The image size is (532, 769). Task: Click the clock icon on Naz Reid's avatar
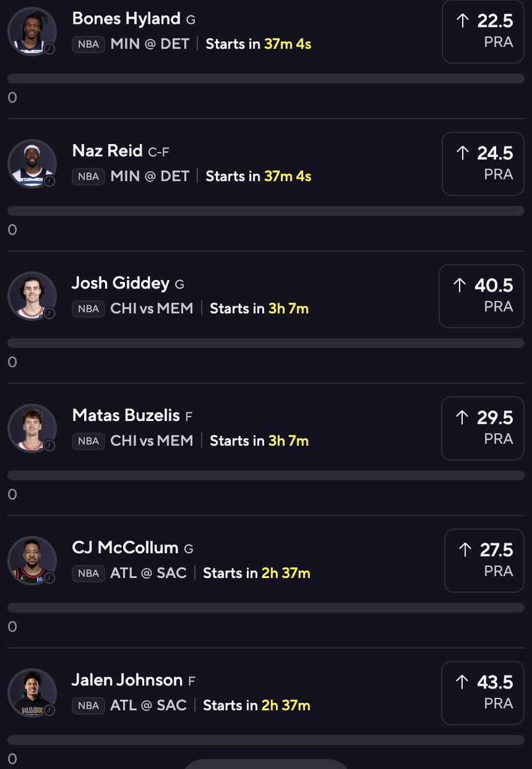pyautogui.click(x=49, y=181)
